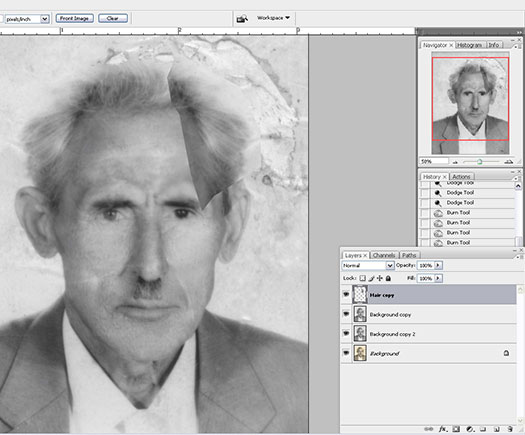
Task: Set history brush source at second Burn Tool
Action: 425,223
